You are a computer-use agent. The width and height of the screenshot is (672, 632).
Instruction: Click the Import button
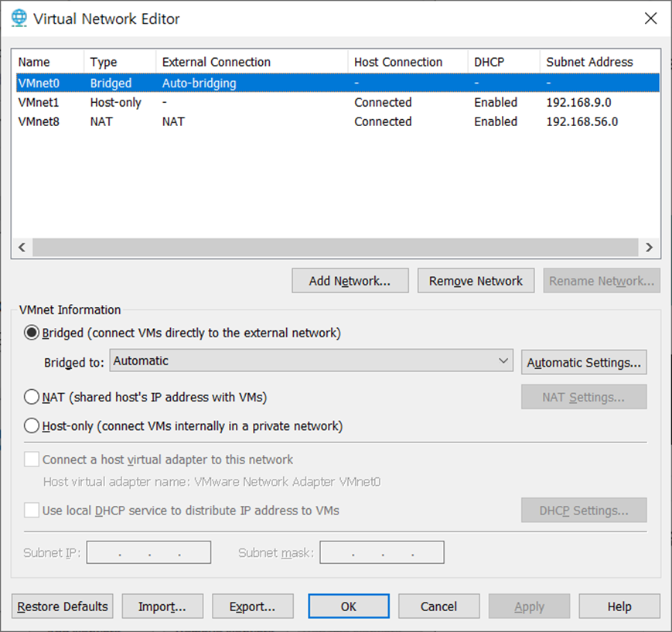162,606
